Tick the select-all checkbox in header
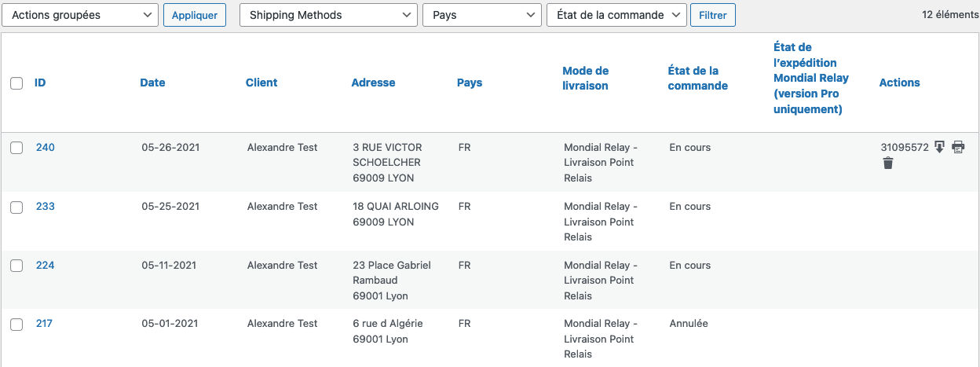This screenshot has height=367, width=980. pos(16,83)
